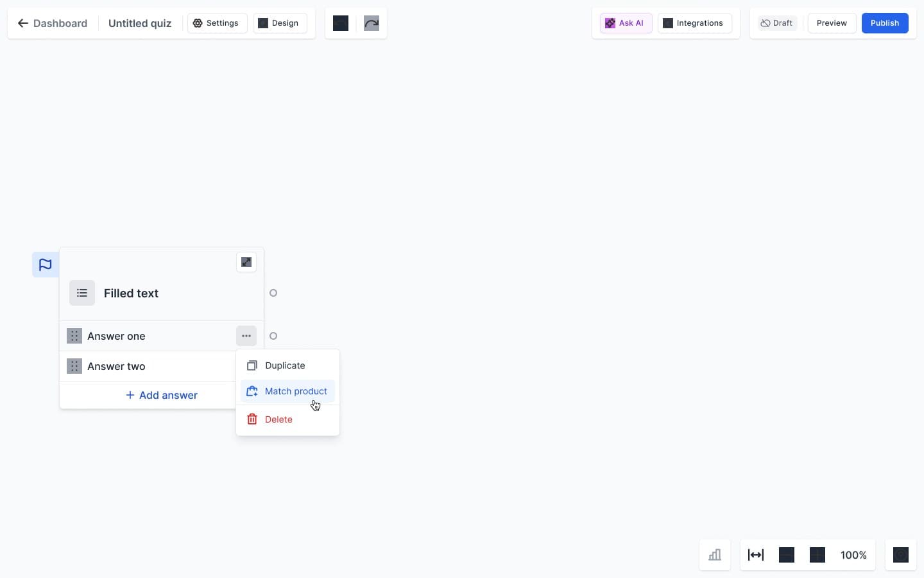Click the Draft status badge

click(777, 23)
